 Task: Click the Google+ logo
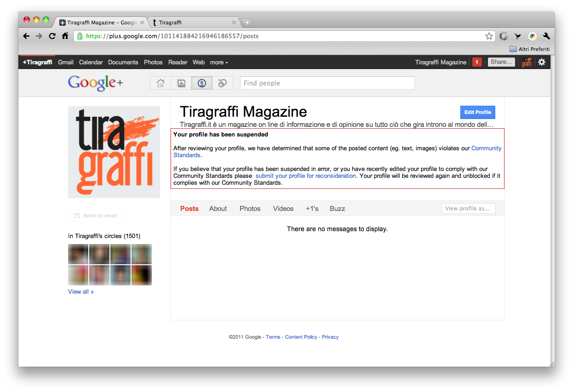click(96, 83)
